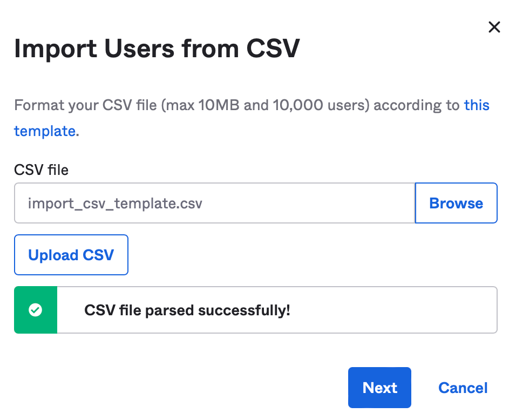The height and width of the screenshot is (420, 516).
Task: Cancel the CSV import
Action: [463, 388]
